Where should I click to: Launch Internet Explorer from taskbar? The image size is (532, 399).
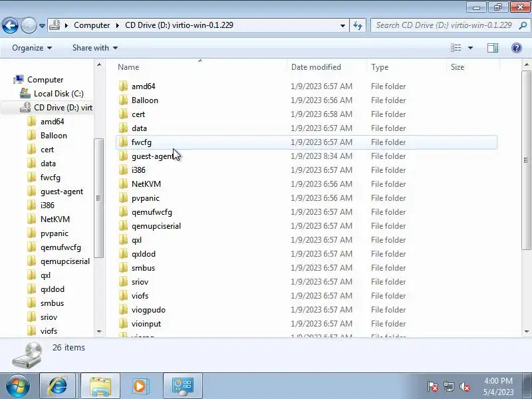click(x=58, y=386)
